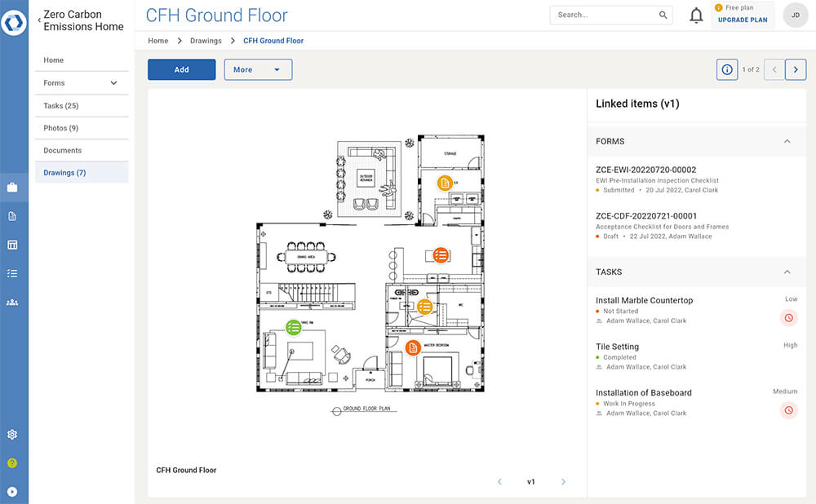Screen dimensions: 816x504
Task: Click the notification bell icon
Action: click(x=696, y=15)
